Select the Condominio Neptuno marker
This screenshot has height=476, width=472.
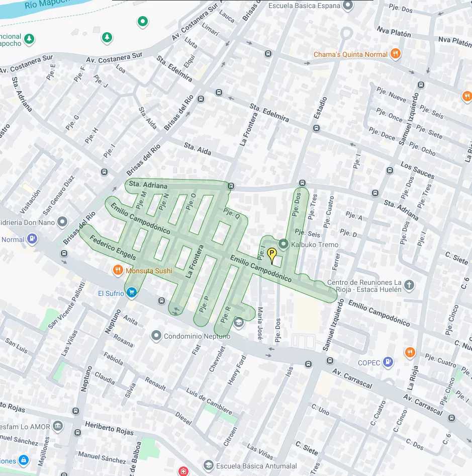156,335
